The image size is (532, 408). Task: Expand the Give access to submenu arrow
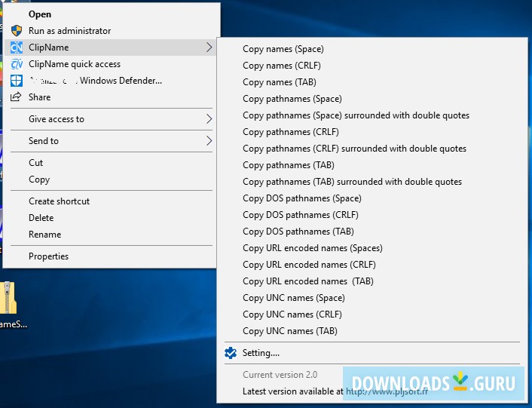click(209, 119)
